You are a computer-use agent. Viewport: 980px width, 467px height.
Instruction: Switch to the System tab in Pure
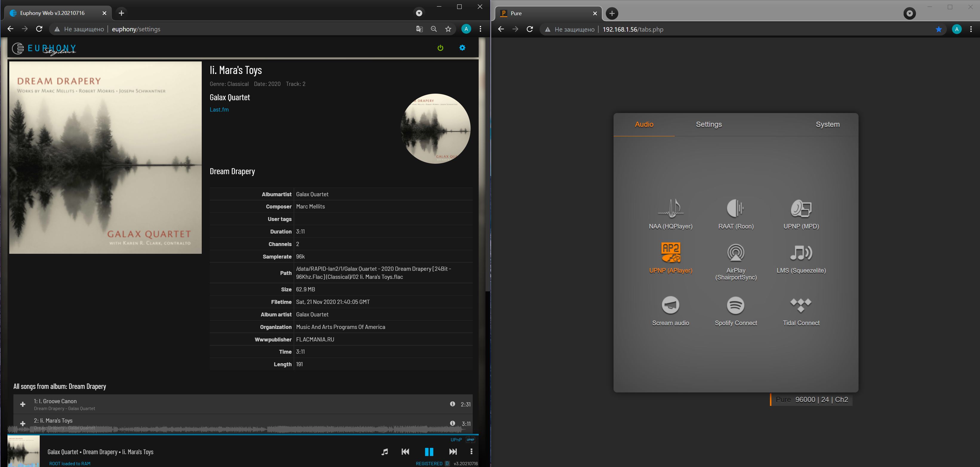(x=827, y=124)
